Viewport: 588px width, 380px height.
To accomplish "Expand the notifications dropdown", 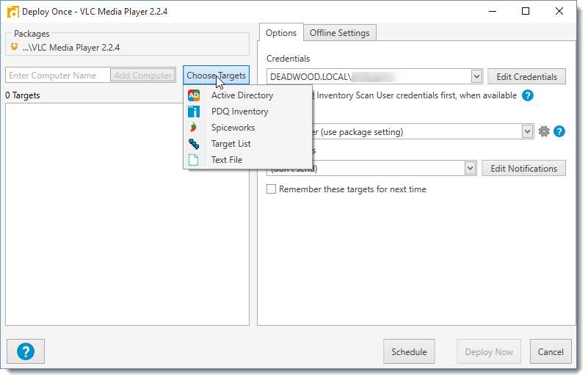I will click(471, 168).
